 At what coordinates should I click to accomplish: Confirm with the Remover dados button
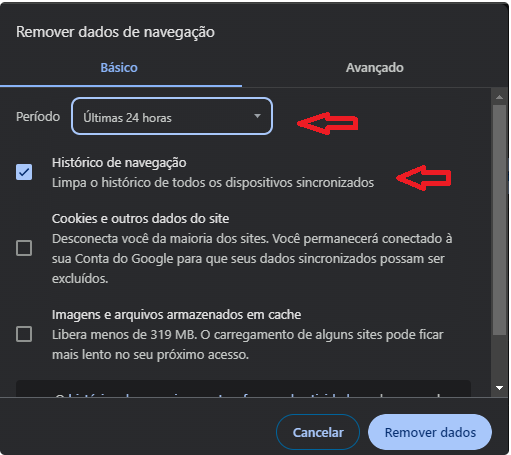tap(430, 432)
